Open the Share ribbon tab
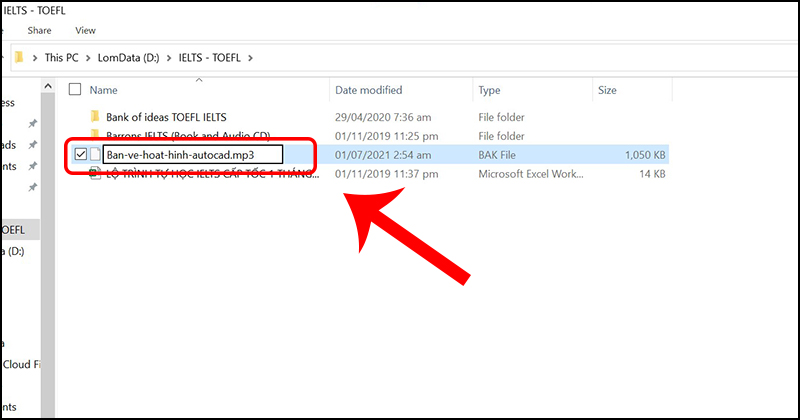Screen dimensions: 800x420 (x=39, y=31)
